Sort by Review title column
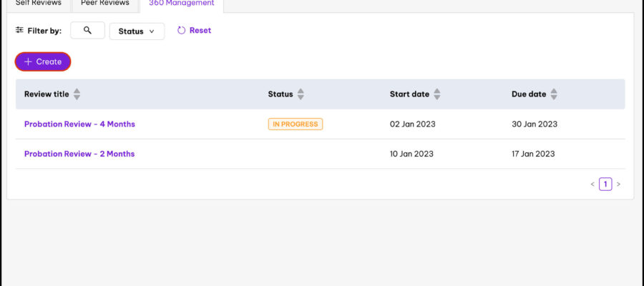This screenshot has width=644, height=286. click(77, 94)
